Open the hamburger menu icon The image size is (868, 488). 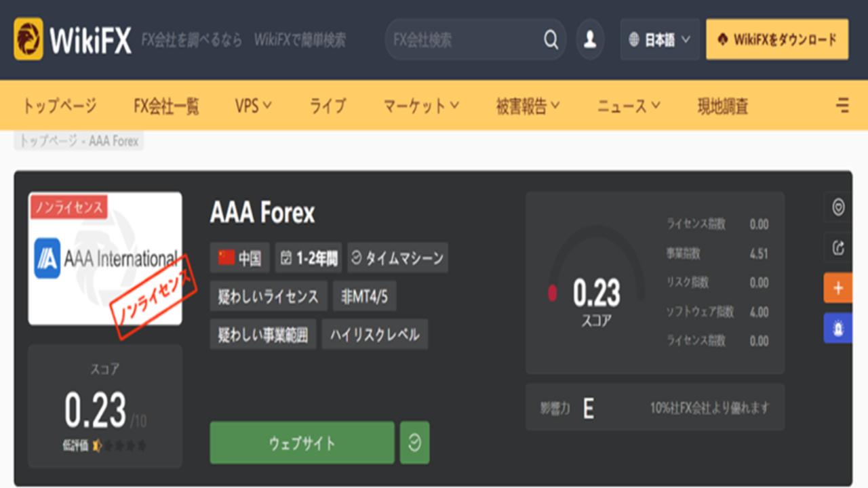[x=842, y=106]
